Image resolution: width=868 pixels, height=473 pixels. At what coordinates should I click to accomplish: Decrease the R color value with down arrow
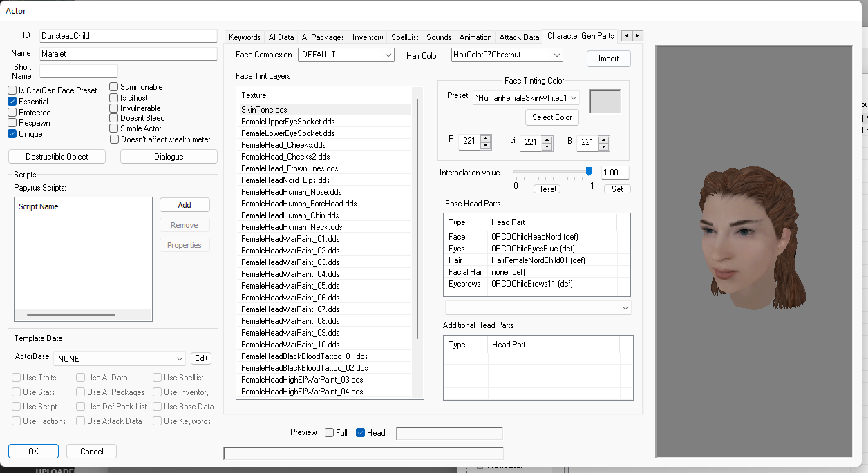tap(486, 146)
